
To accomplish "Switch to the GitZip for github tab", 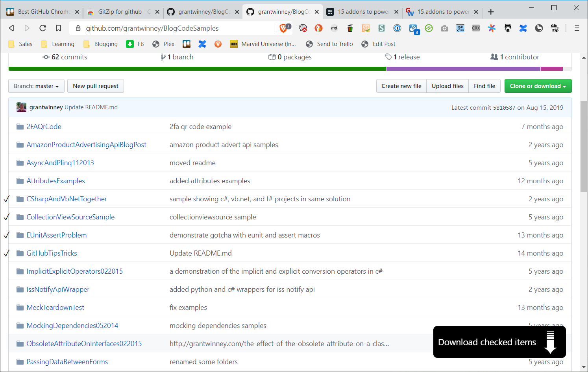I will click(x=120, y=12).
